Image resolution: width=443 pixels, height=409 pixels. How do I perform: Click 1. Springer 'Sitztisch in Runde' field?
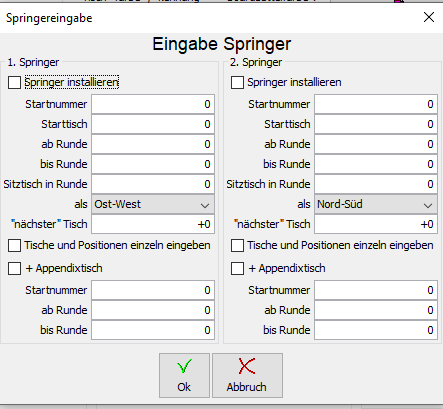[153, 184]
